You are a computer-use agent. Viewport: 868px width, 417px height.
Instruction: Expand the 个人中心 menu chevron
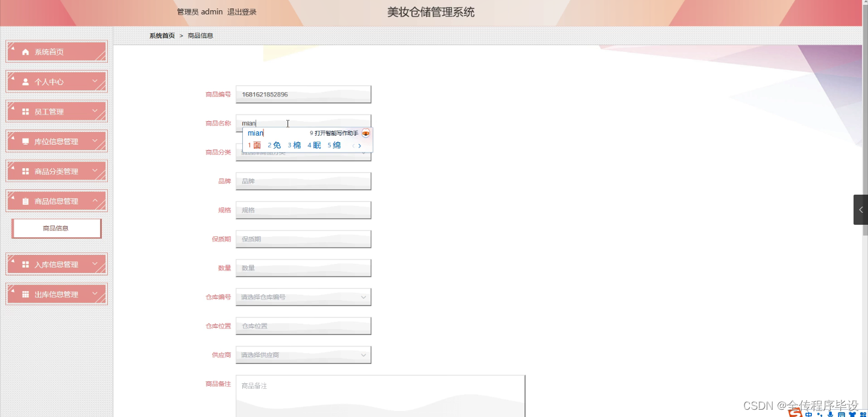tap(95, 81)
